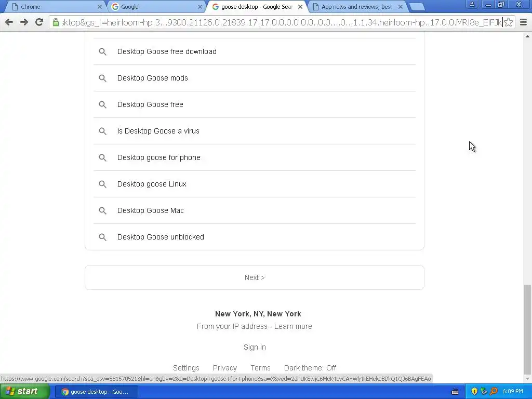Open Desktop goose Linux search

coord(255,184)
